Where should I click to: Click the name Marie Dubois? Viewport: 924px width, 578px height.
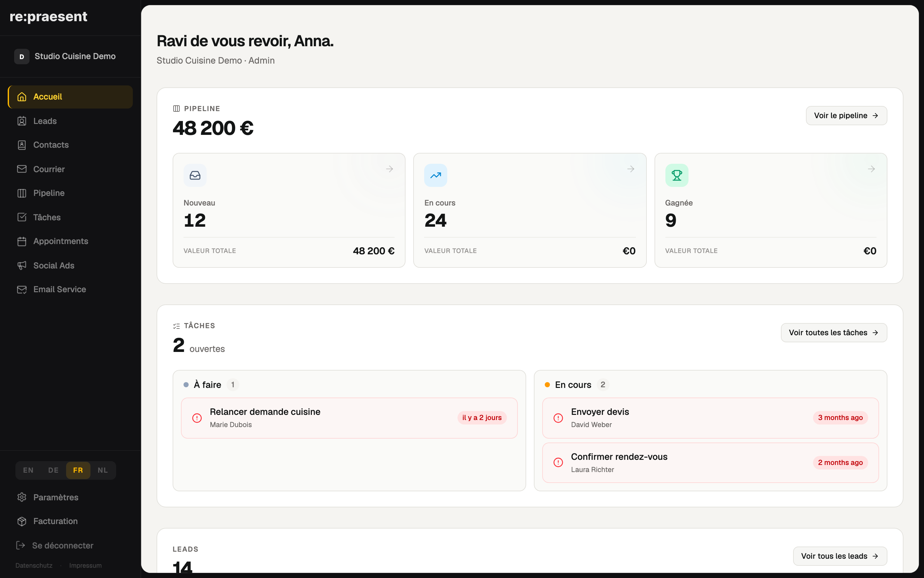click(231, 425)
